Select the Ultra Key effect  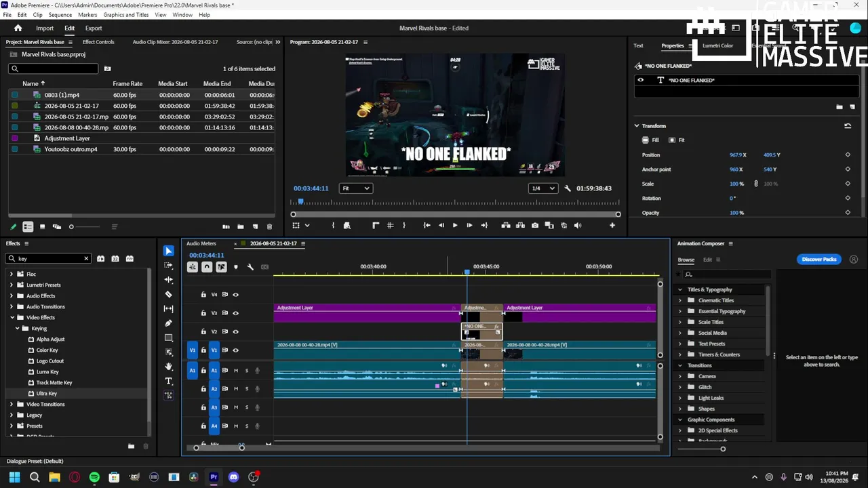[x=47, y=394]
